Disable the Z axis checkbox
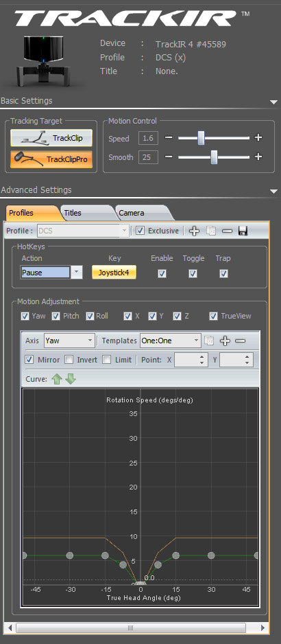Viewport: 281px width, 644px height. point(177,316)
